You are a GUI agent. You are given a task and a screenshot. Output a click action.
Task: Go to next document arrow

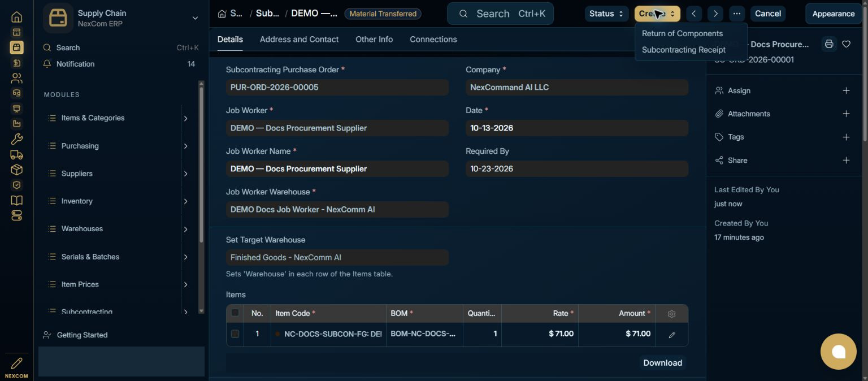[x=715, y=14]
